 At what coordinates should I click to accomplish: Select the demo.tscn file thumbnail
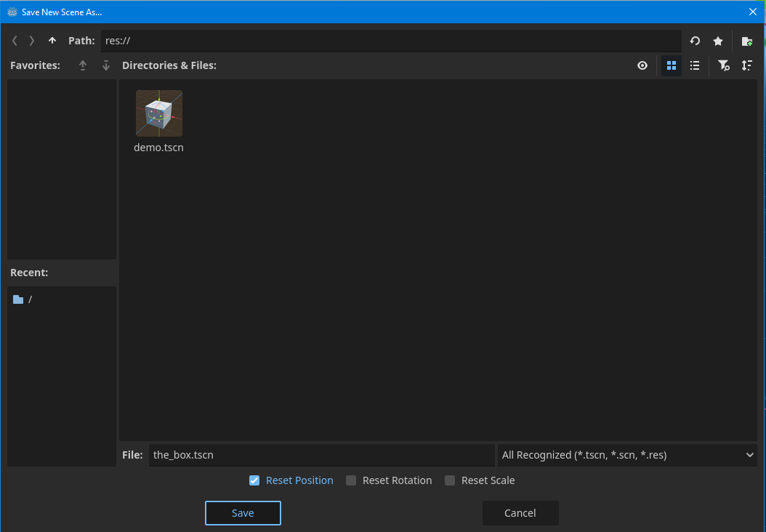(159, 114)
